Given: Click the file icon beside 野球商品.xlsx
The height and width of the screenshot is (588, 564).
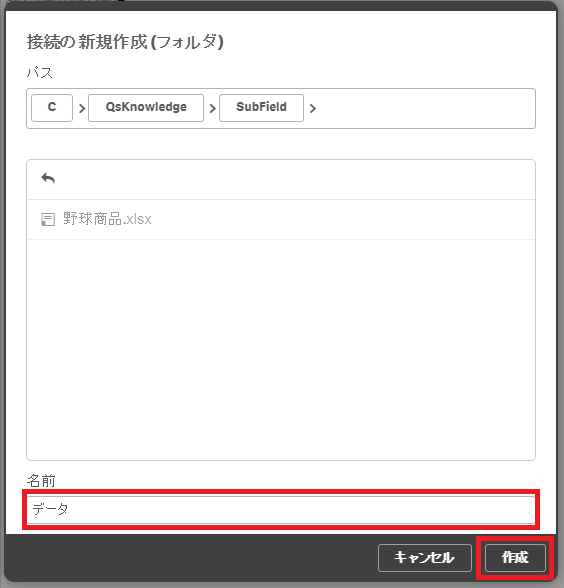Looking at the screenshot, I should point(48,219).
